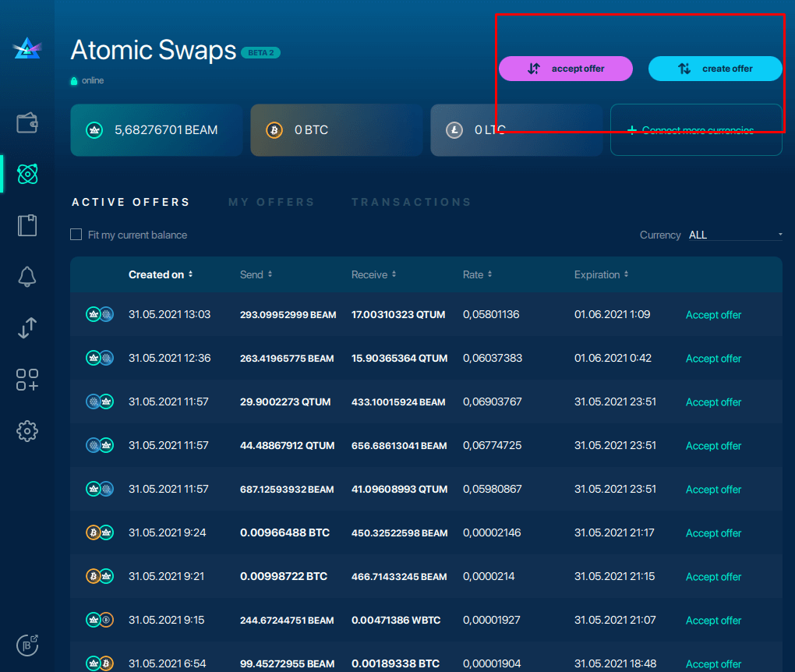This screenshot has height=672, width=795.
Task: Sort offers by Created on column
Action: tap(160, 274)
